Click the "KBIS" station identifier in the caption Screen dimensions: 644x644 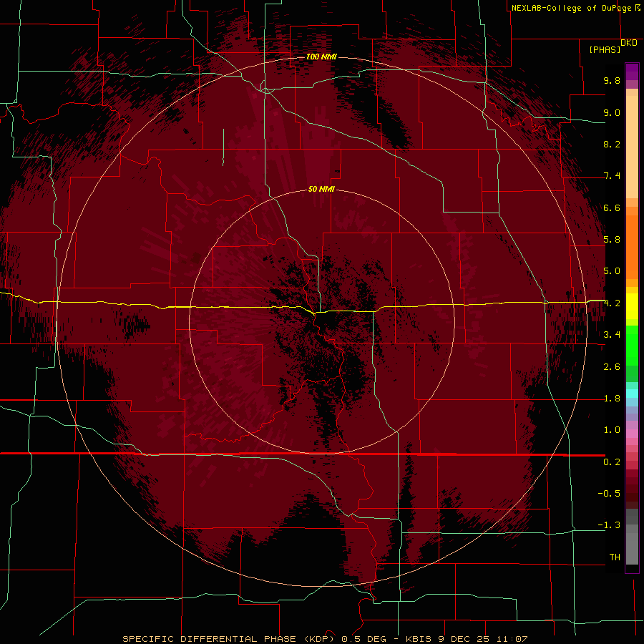418,639
